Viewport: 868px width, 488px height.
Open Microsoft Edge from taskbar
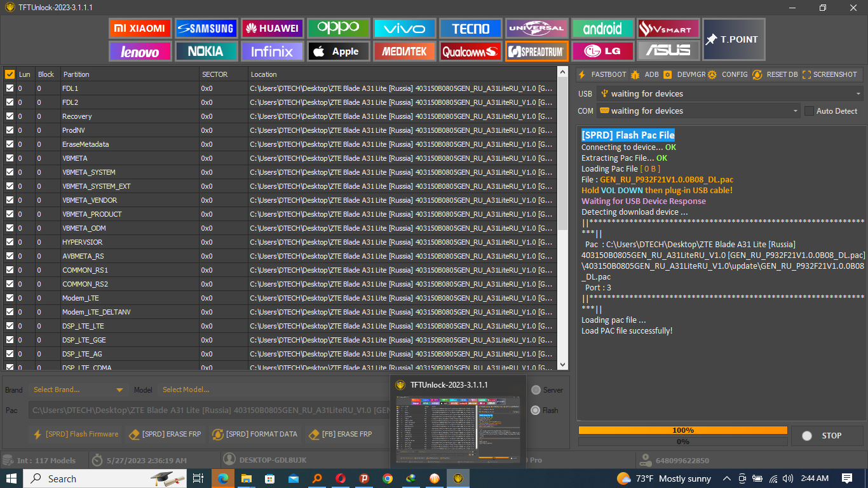[223, 478]
